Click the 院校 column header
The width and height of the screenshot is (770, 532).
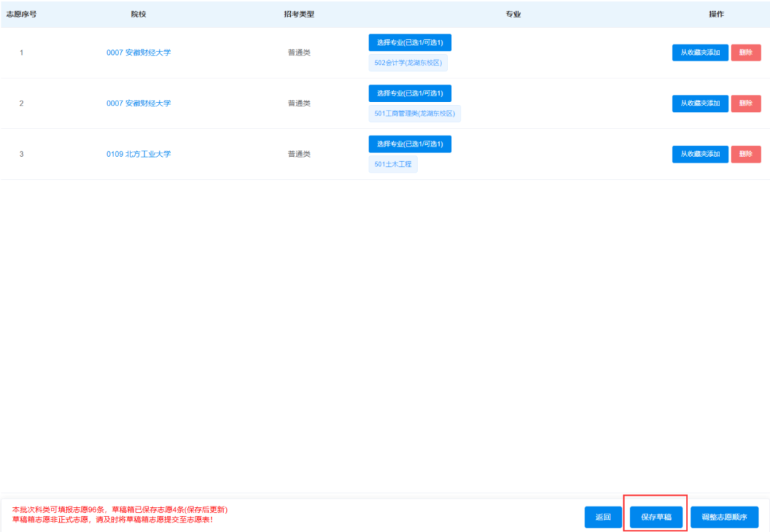point(138,14)
